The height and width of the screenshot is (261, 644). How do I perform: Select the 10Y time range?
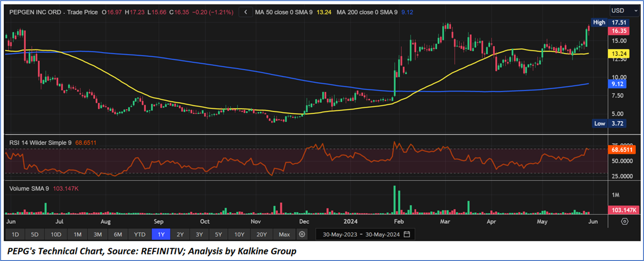pos(239,234)
